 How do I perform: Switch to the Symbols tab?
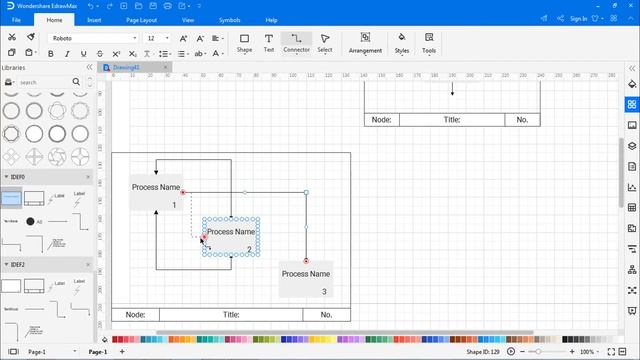[x=229, y=20]
